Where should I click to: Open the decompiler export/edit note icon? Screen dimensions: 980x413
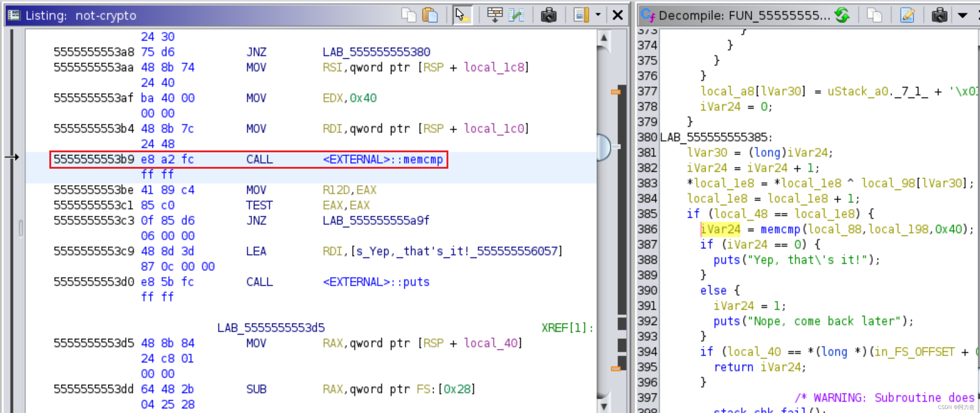pos(907,15)
